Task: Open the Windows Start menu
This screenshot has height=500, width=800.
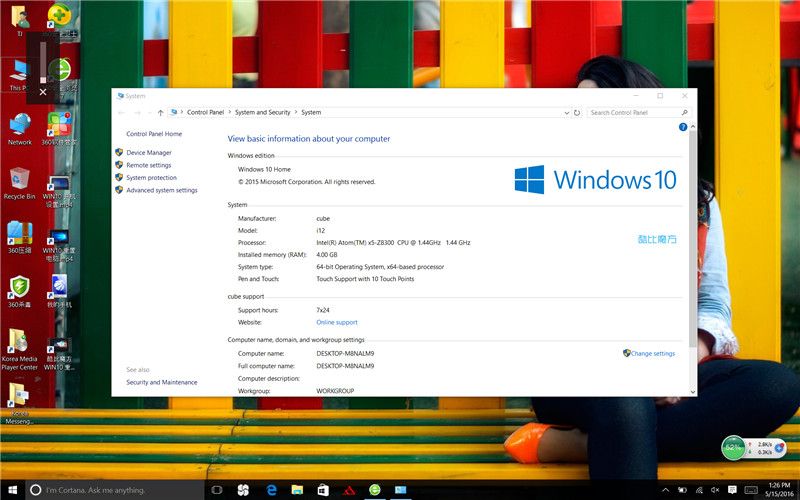Action: point(12,490)
